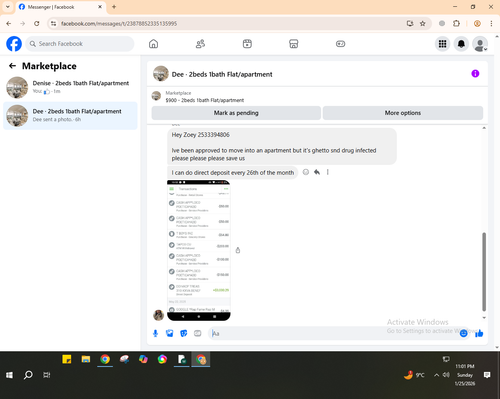Image resolution: width=500 pixels, height=399 pixels.
Task: Open Sticky Notes from taskbar
Action: 67,359
